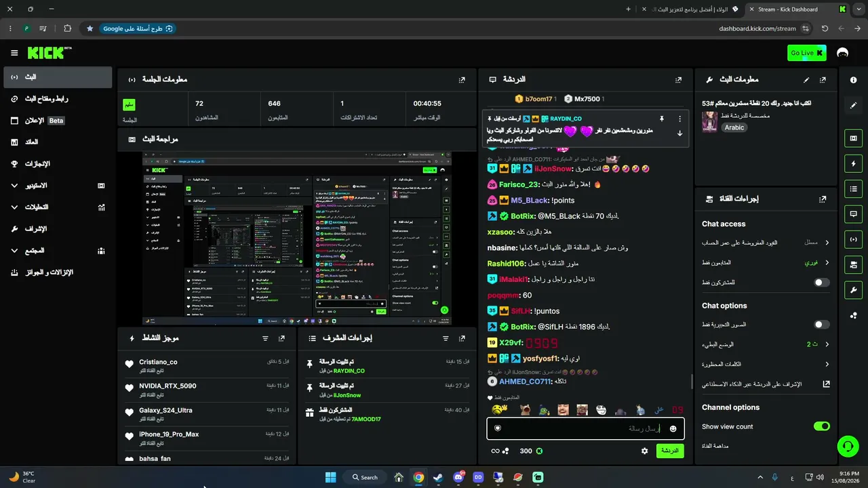Click the stream preview video
The height and width of the screenshot is (488, 868).
coord(296,238)
